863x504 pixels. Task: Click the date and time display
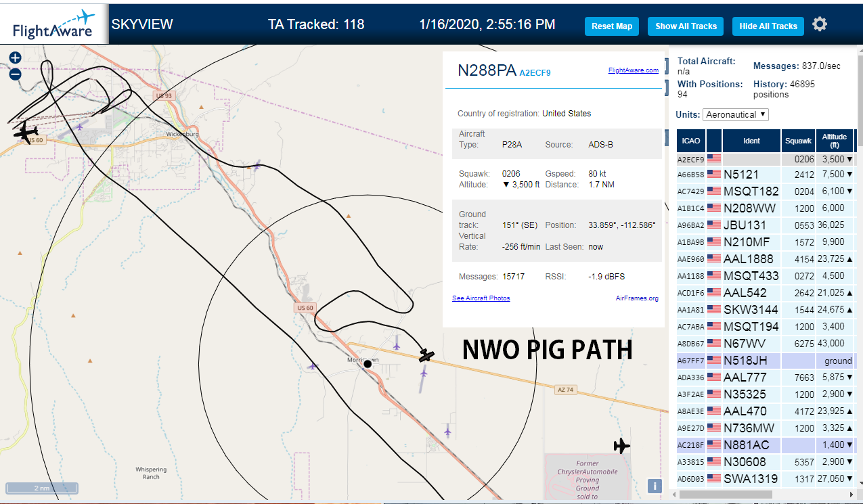pos(487,24)
